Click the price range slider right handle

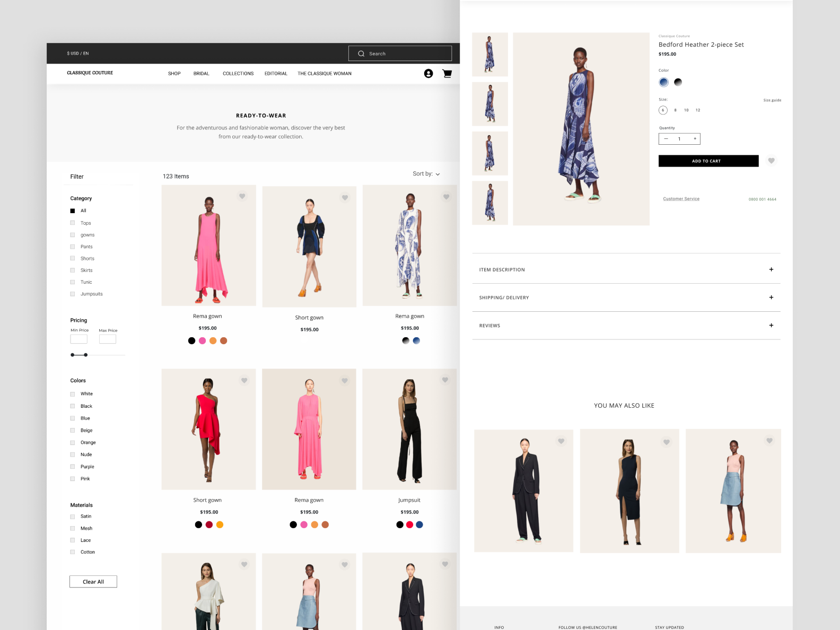click(x=86, y=355)
